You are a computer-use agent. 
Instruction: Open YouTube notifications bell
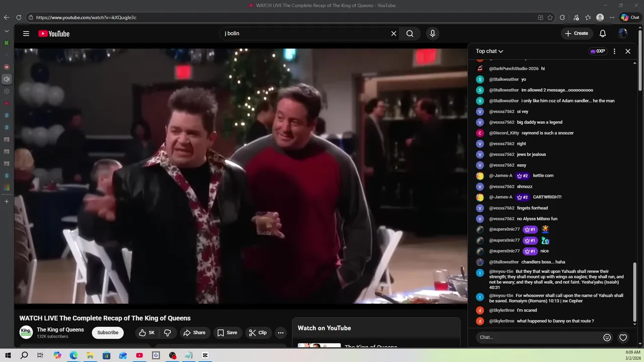[x=603, y=34]
